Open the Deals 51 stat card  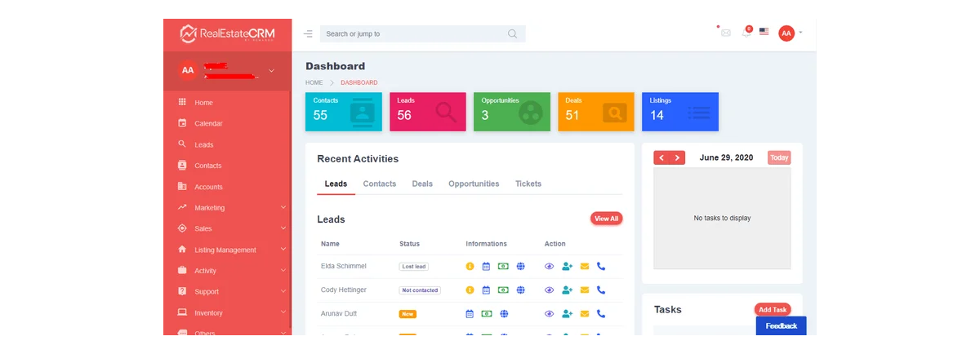pyautogui.click(x=596, y=112)
